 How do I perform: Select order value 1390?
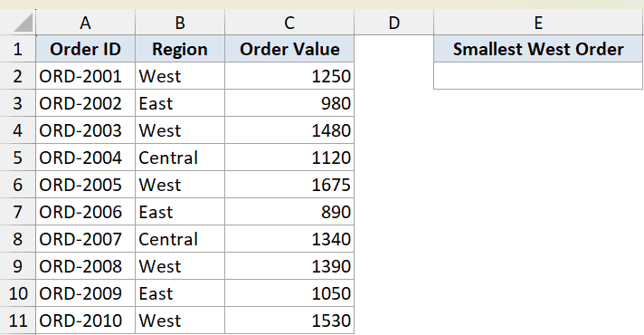pyautogui.click(x=289, y=266)
